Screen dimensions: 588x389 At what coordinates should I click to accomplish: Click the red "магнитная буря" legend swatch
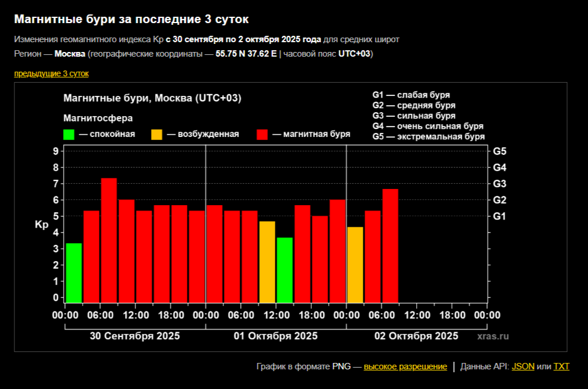click(x=262, y=134)
